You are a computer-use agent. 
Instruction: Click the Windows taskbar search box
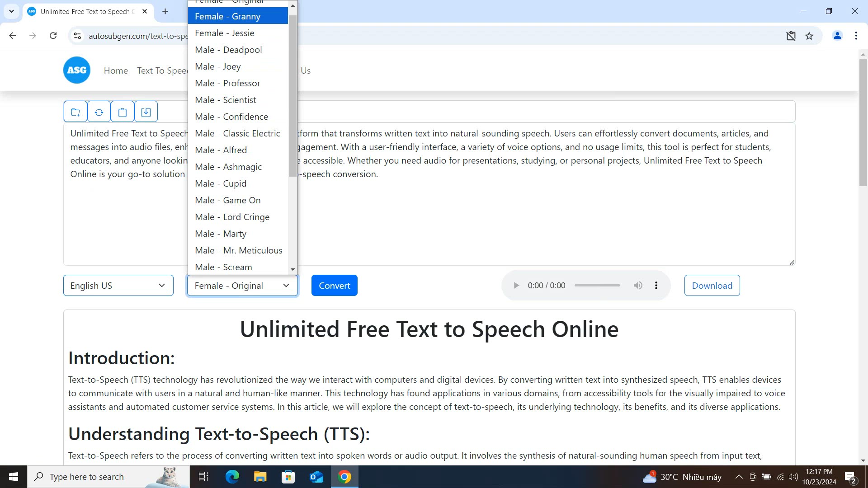108,477
